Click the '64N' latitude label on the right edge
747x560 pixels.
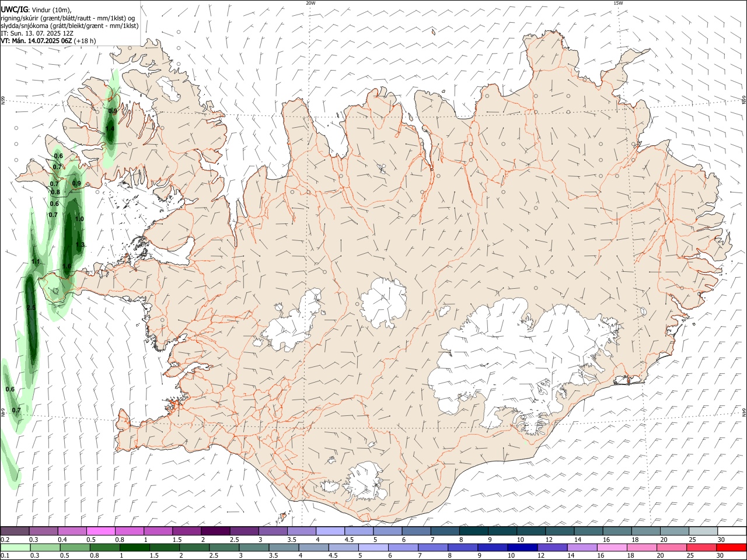(744, 412)
